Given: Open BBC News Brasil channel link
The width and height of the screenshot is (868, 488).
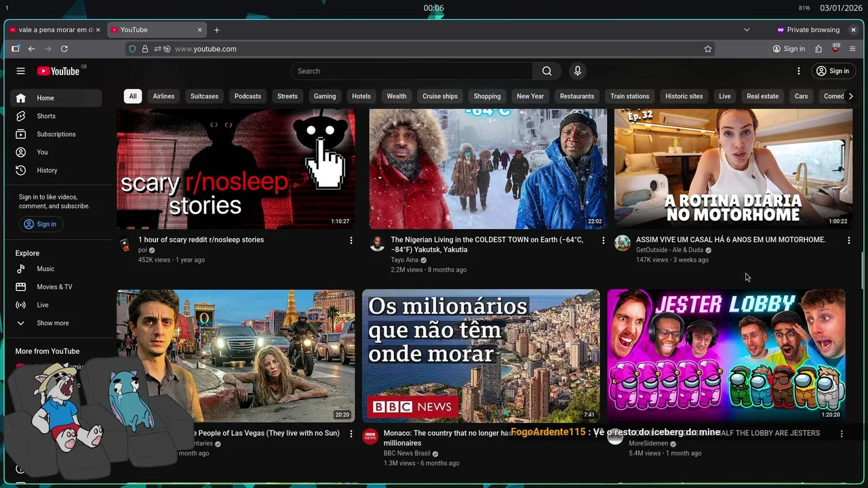Looking at the screenshot, I should coord(407,453).
